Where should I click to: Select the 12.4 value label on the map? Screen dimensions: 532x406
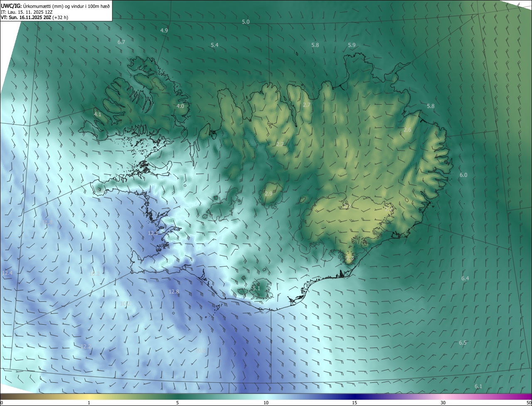coord(7,273)
